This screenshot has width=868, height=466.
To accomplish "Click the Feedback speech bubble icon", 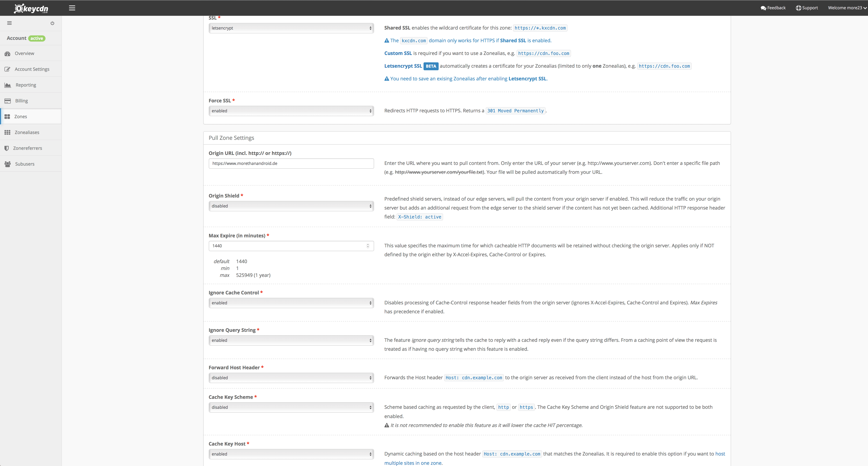I will pos(763,8).
